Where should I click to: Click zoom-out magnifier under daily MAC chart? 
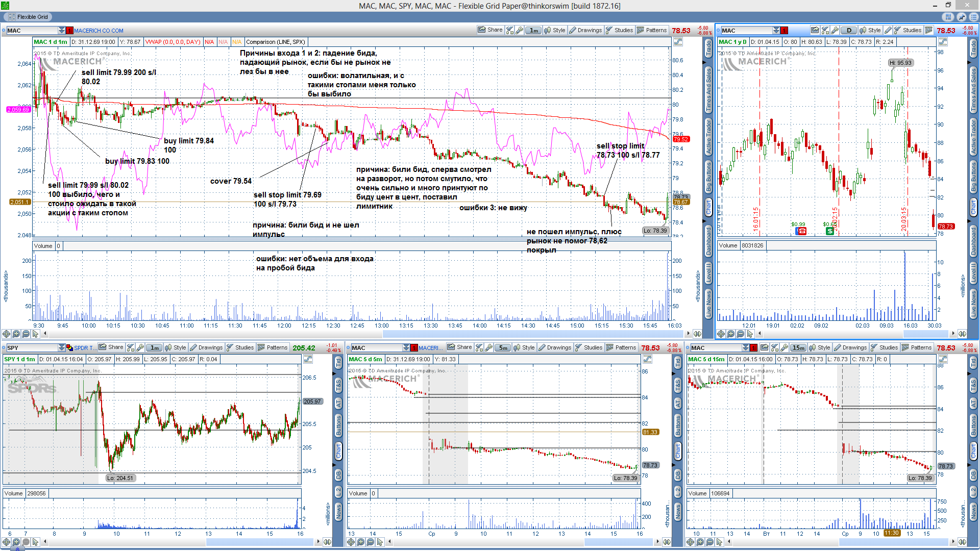point(740,334)
